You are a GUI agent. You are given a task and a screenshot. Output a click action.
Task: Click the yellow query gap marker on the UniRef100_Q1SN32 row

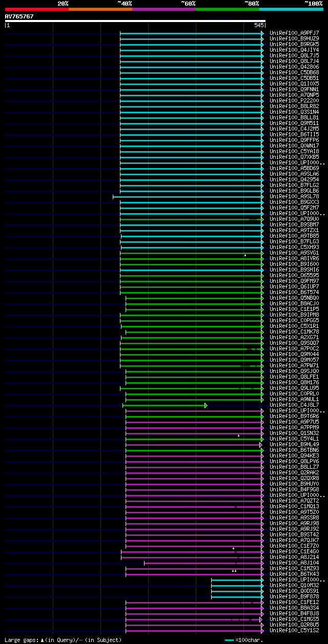[x=238, y=435]
